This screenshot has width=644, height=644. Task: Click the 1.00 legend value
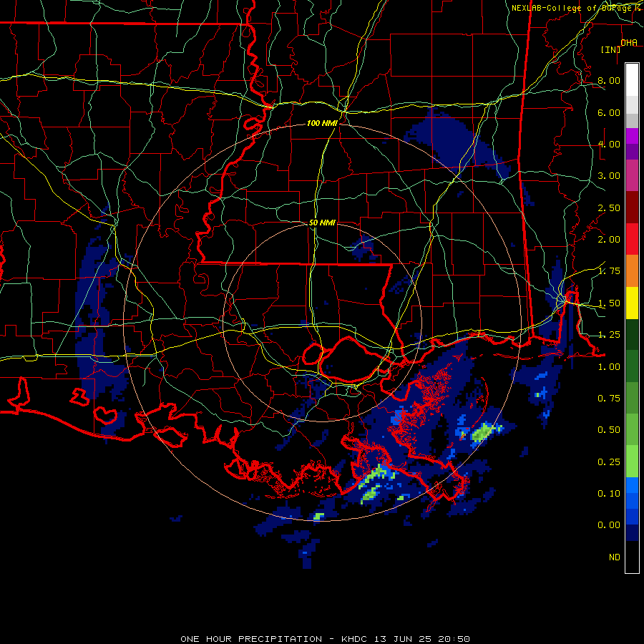click(x=609, y=367)
